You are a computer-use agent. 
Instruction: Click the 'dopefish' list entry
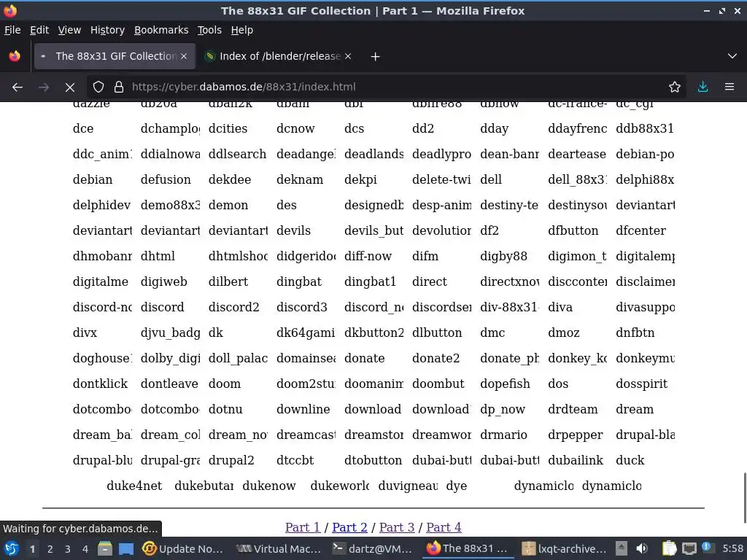[505, 384]
